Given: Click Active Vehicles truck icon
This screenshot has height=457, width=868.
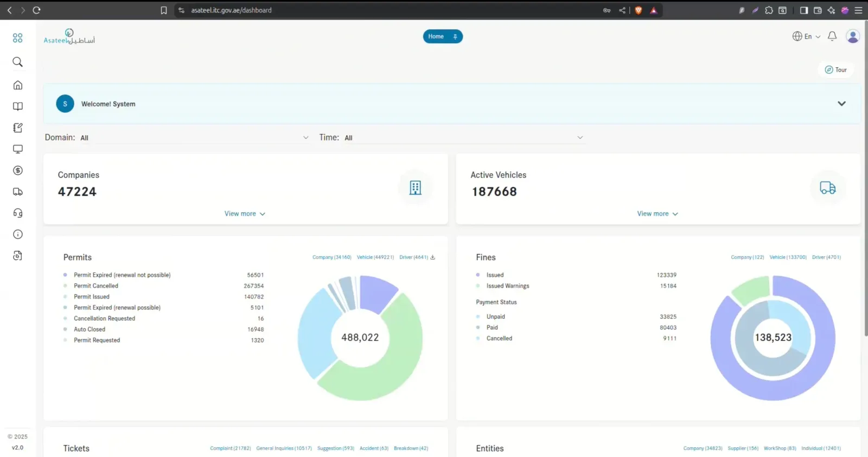Looking at the screenshot, I should tap(827, 188).
